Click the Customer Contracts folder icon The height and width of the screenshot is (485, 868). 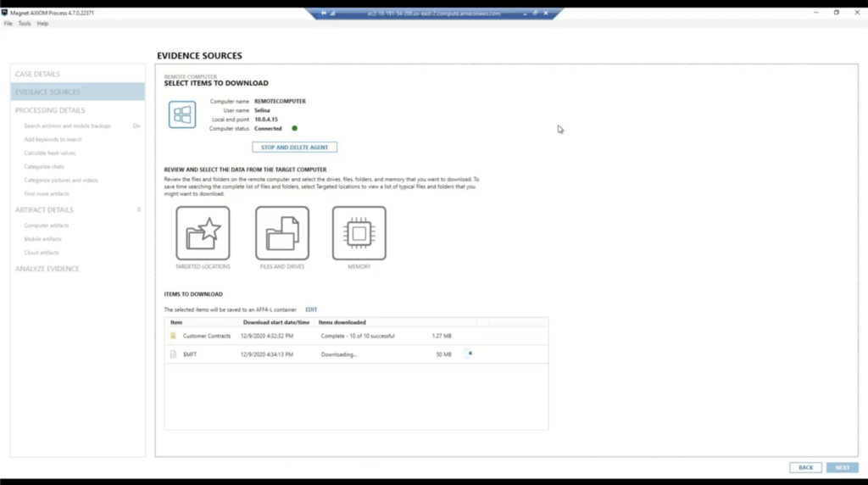173,336
